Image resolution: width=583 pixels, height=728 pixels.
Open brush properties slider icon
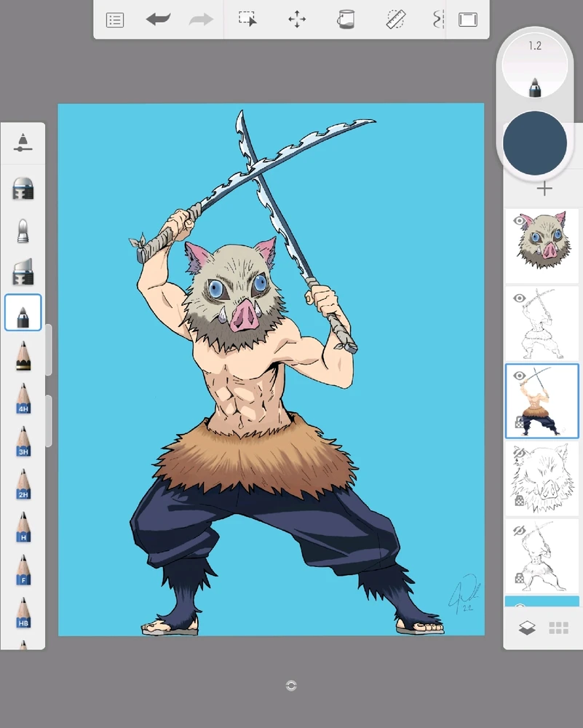click(x=23, y=143)
